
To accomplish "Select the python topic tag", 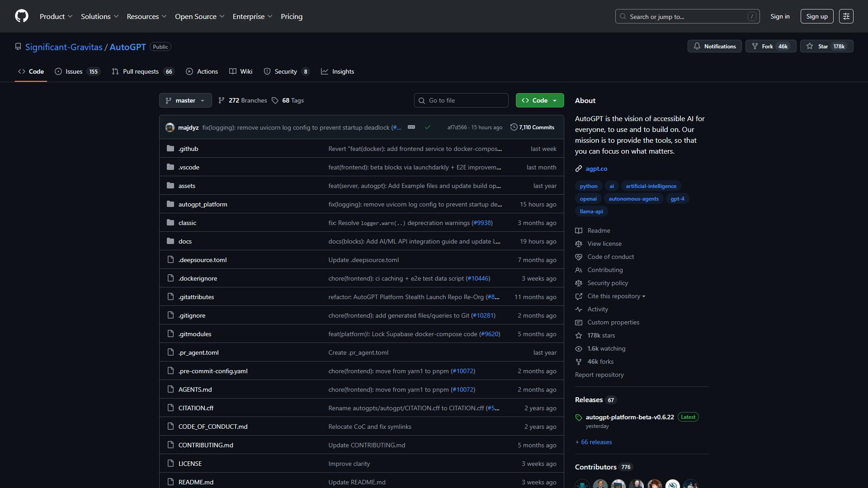I will click(x=589, y=186).
